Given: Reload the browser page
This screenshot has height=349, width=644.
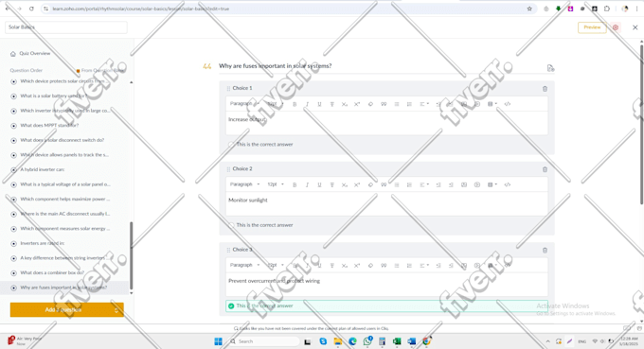Looking at the screenshot, I should click(x=31, y=9).
